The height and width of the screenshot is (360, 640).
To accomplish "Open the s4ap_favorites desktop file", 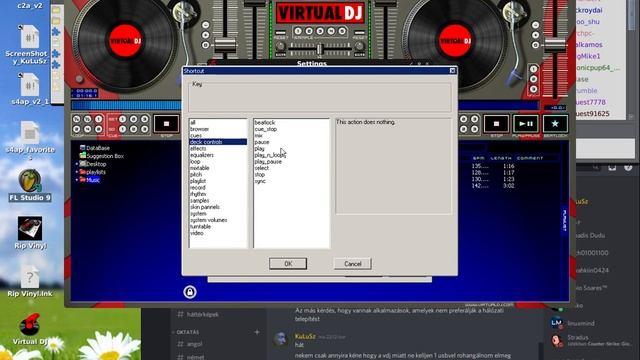I will [30, 140].
